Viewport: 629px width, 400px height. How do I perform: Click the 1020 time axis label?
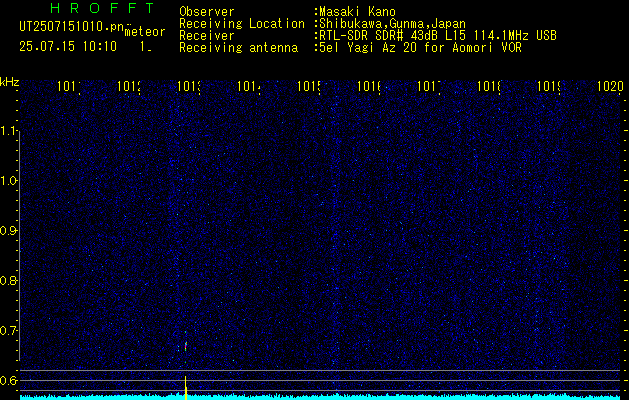(x=610, y=86)
